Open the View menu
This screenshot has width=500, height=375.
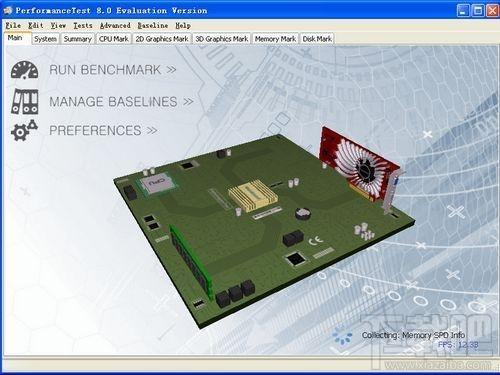click(x=58, y=25)
